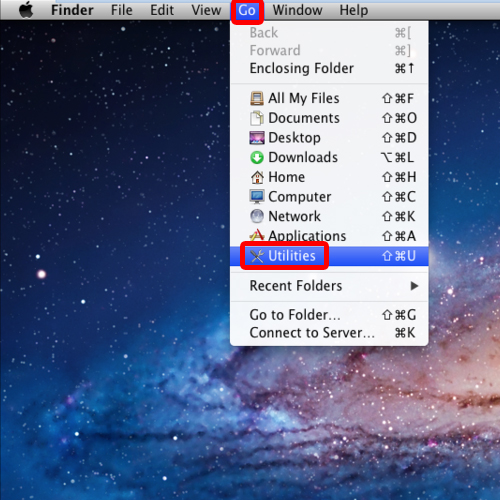500x500 pixels.
Task: Click the ⇧⌘C shortcut text
Action: pyautogui.click(x=399, y=197)
